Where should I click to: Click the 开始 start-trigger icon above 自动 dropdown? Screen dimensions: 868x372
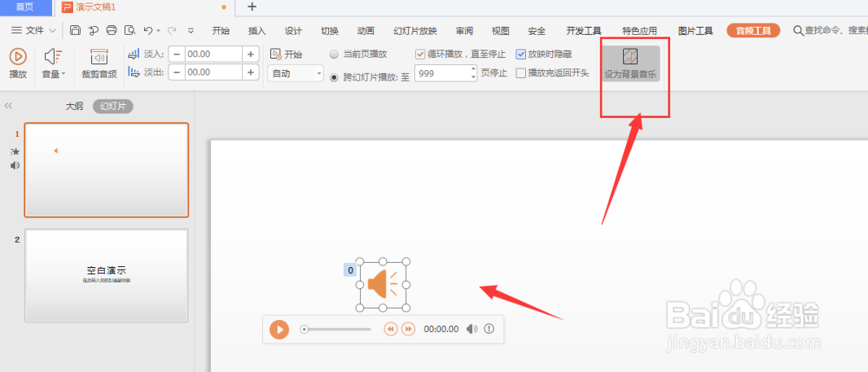[276, 54]
